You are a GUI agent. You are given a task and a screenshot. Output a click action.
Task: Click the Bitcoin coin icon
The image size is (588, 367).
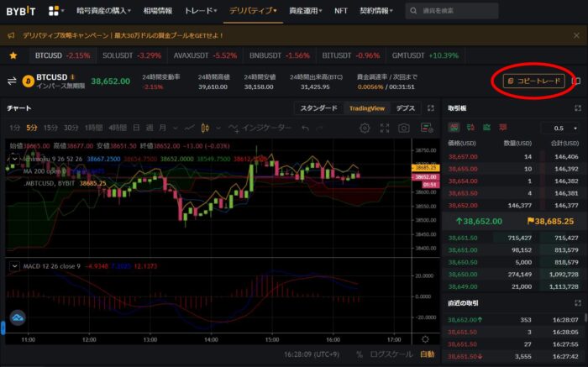(x=28, y=81)
